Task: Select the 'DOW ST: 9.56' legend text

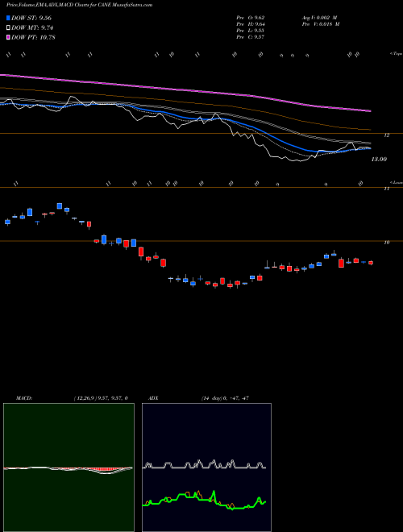Action: [x=31, y=18]
